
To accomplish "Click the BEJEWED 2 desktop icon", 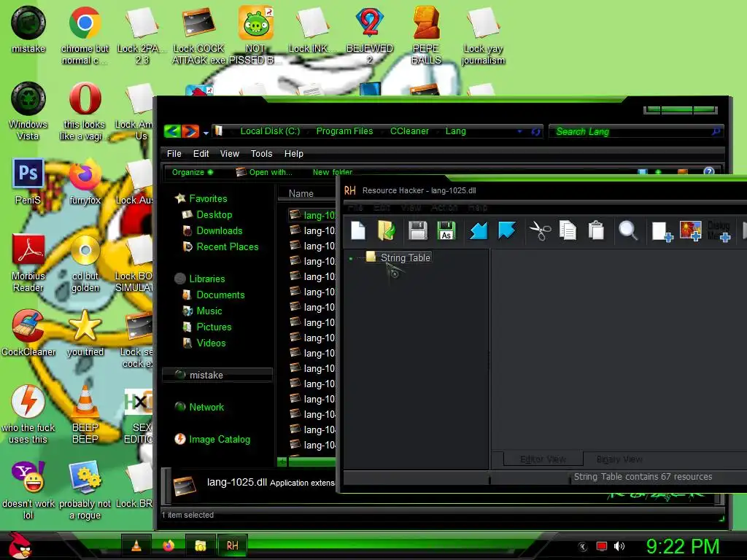I will click(x=370, y=36).
